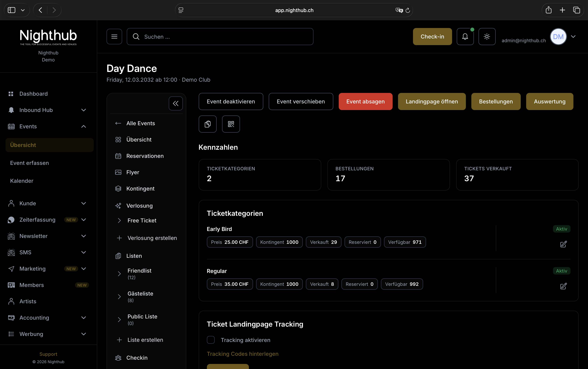Click the red Event absagen button
This screenshot has height=369, width=588.
click(x=365, y=101)
